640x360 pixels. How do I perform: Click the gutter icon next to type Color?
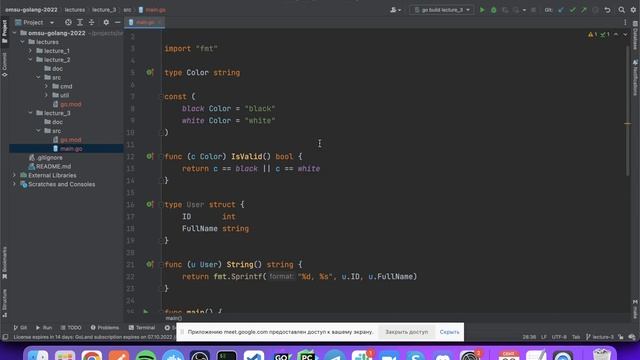(150, 72)
